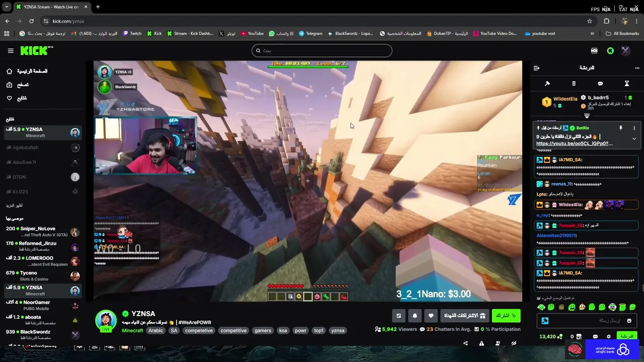
Task: Select the Arabic tag
Action: click(155, 330)
